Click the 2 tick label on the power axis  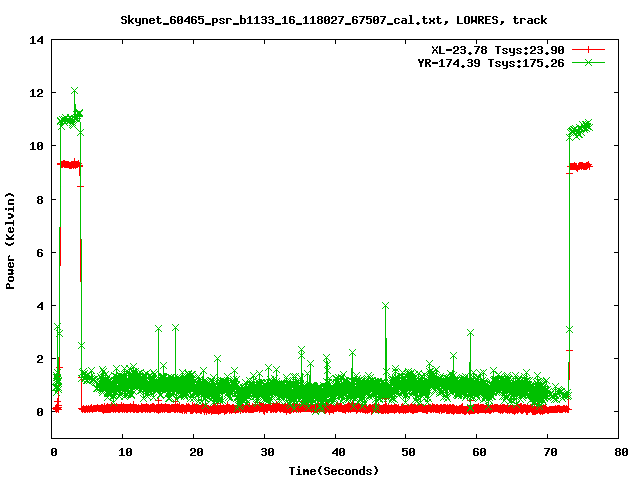tap(40, 359)
